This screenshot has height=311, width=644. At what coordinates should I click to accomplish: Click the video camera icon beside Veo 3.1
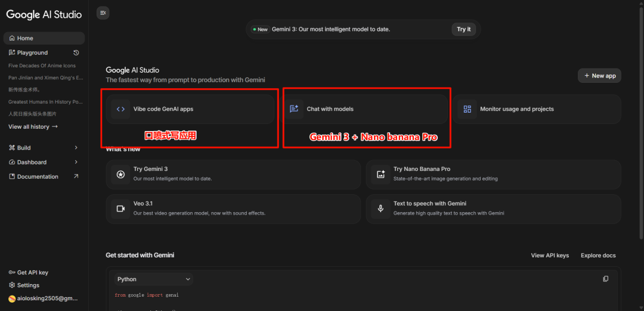point(120,209)
